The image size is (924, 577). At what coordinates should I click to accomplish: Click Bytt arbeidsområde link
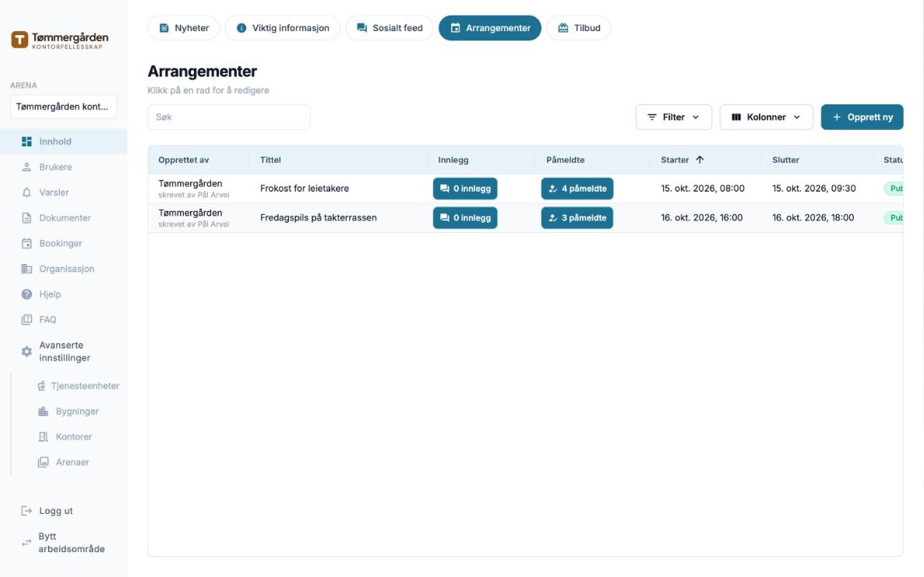click(x=72, y=543)
